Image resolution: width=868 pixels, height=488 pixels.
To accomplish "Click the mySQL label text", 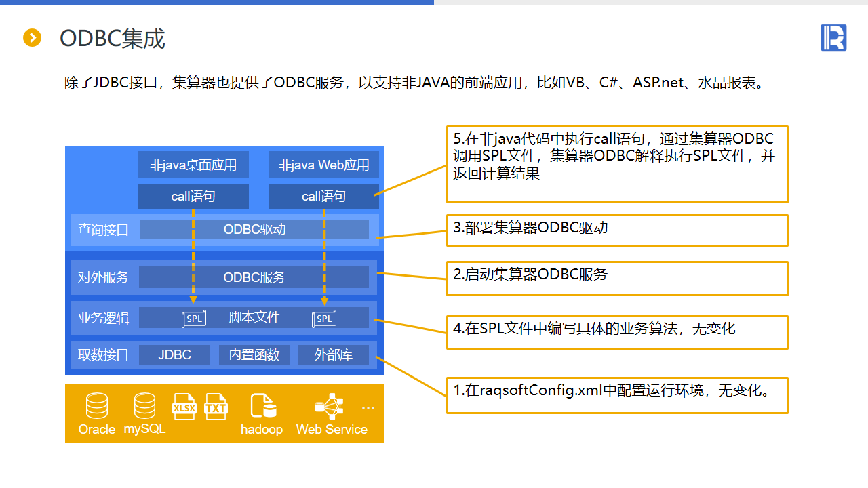I will 144,430.
